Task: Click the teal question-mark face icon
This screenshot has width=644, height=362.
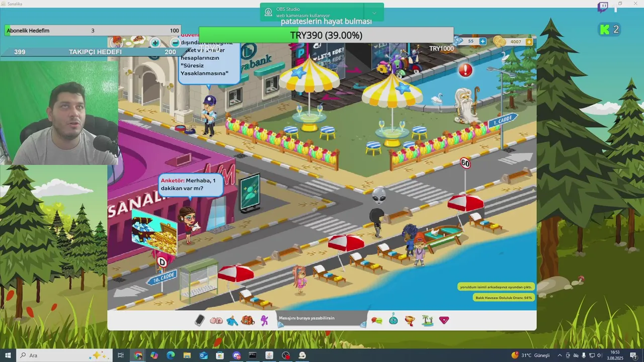Action: (x=393, y=320)
